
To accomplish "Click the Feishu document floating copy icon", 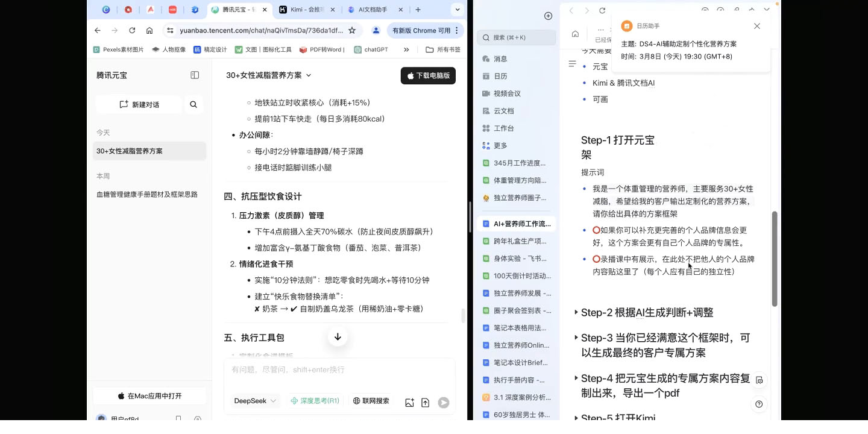I will point(759,380).
